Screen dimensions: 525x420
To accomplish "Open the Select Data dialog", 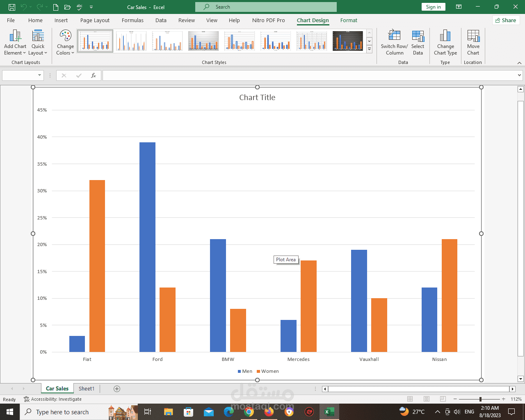I will (x=418, y=43).
